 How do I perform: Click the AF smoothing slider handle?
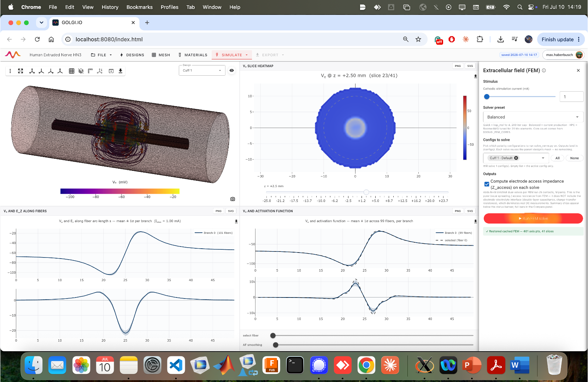[x=276, y=345]
